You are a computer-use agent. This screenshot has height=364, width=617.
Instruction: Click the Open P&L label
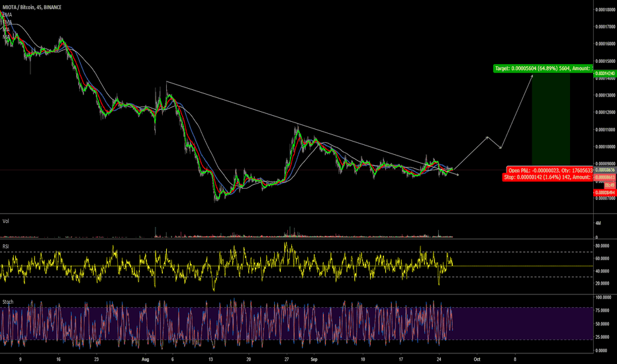click(x=549, y=170)
